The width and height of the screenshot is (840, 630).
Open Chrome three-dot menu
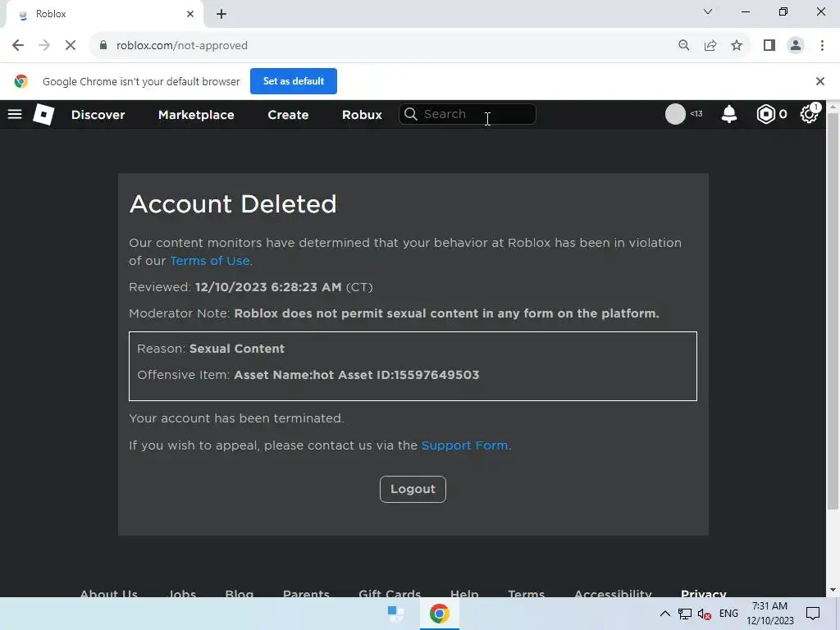[822, 46]
